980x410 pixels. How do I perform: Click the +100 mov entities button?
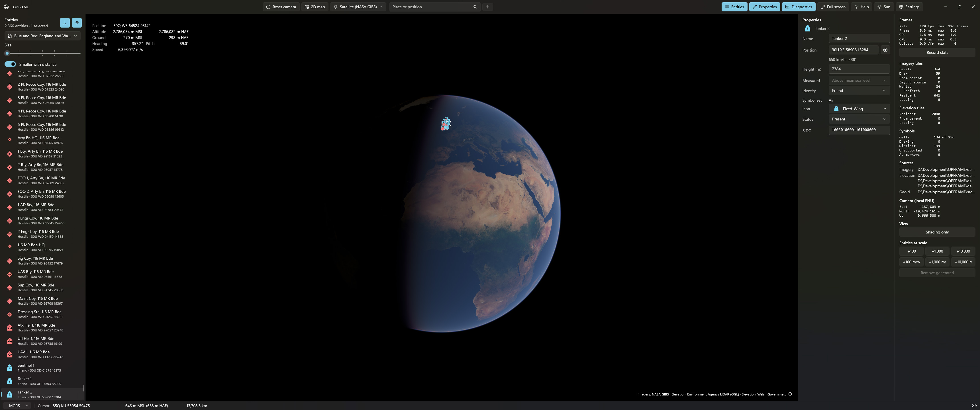912,262
